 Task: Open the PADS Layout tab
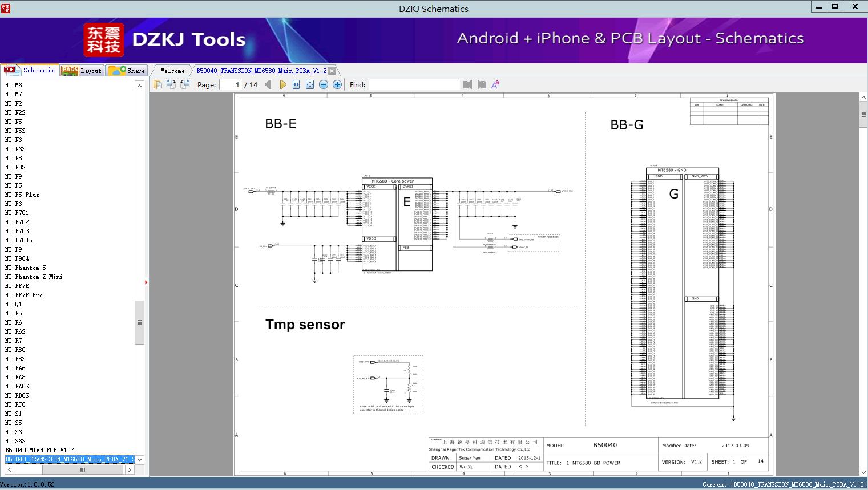click(x=81, y=71)
